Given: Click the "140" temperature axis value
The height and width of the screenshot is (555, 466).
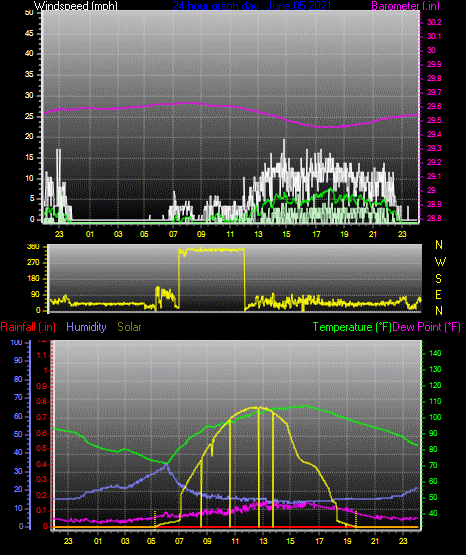Looking at the screenshot, I should 435,353.
